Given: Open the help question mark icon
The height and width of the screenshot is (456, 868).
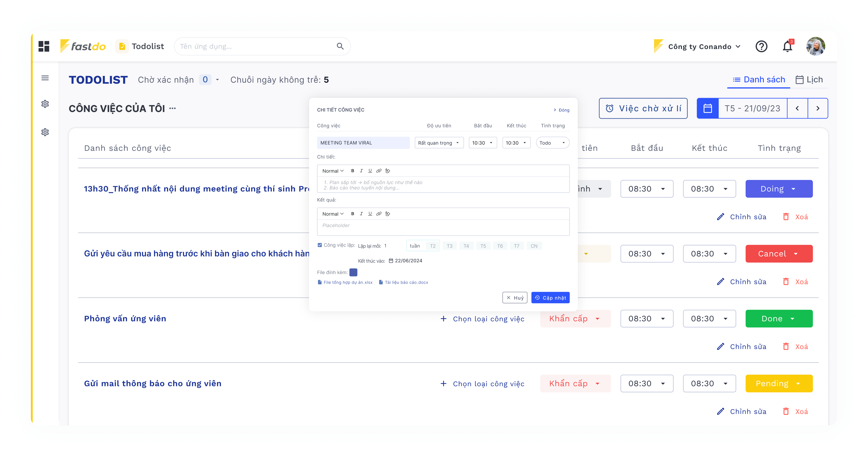Looking at the screenshot, I should [x=761, y=47].
